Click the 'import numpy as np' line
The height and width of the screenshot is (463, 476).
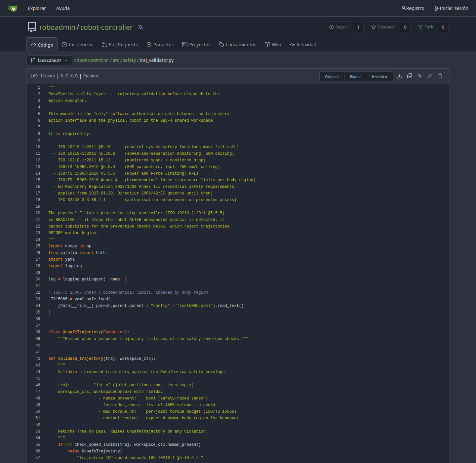click(x=70, y=246)
